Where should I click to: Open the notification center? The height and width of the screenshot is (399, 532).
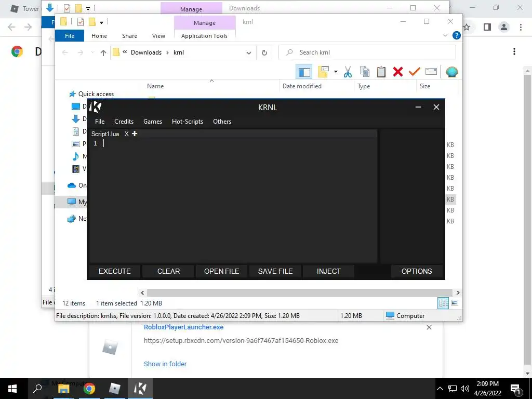pos(515,389)
